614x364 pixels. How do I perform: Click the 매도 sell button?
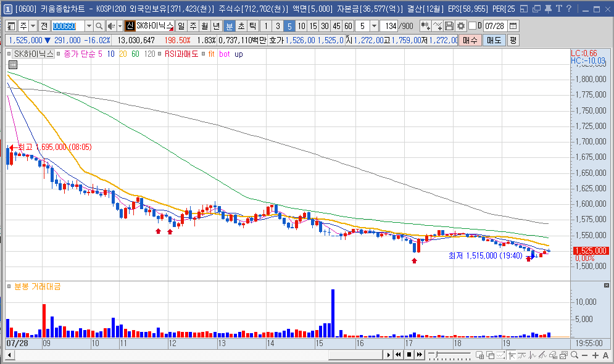494,40
